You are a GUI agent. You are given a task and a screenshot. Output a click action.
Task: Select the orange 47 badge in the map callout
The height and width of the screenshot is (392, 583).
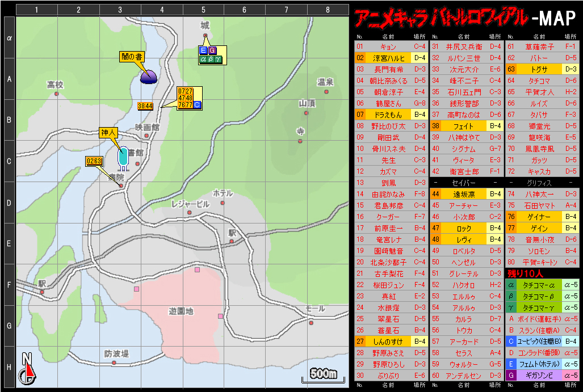182,98
